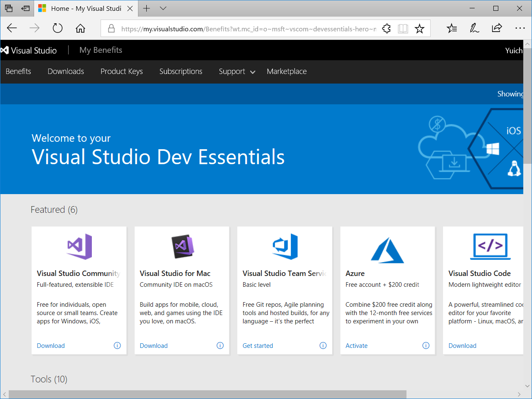This screenshot has width=532, height=399.
Task: Click the scroll up arrow
Action: (527, 44)
